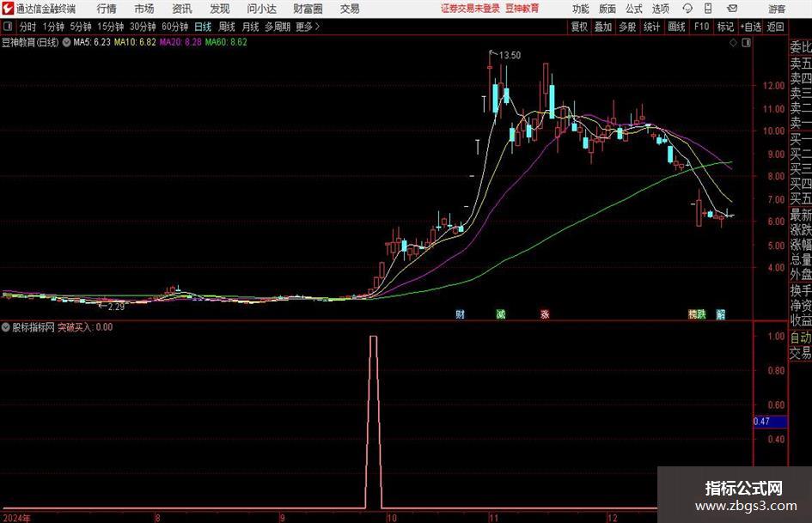Open the 财富圈 menu

point(308,9)
